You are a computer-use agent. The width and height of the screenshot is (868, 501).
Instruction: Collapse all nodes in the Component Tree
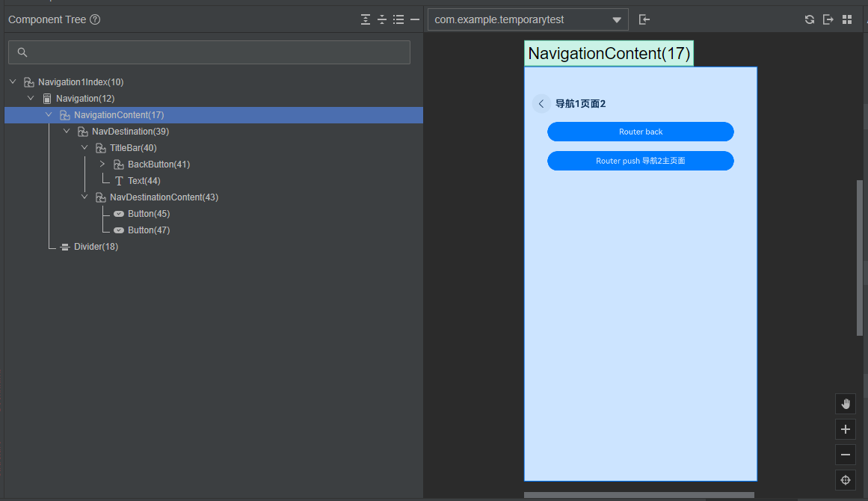tap(381, 19)
